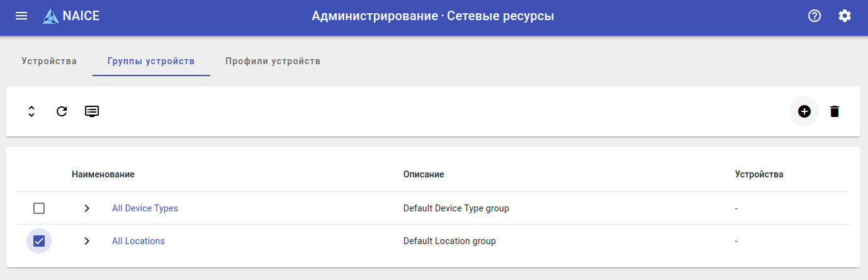Click the refresh table icon
Image resolution: width=868 pixels, height=280 pixels.
(62, 111)
